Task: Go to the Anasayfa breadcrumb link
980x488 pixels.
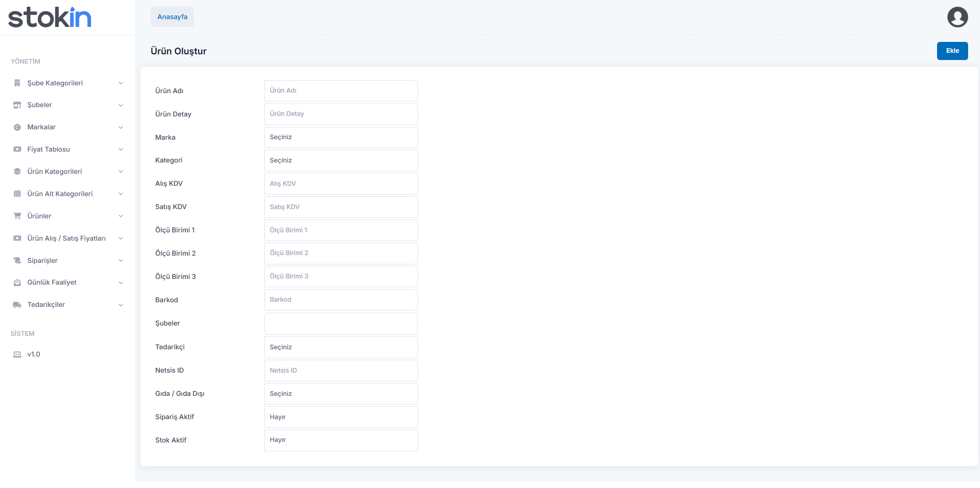Action: click(x=172, y=17)
